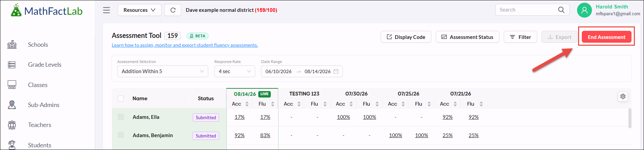Image resolution: width=644 pixels, height=150 pixels.
Task: Check the Adams, Ella row checkbox
Action: tap(121, 117)
